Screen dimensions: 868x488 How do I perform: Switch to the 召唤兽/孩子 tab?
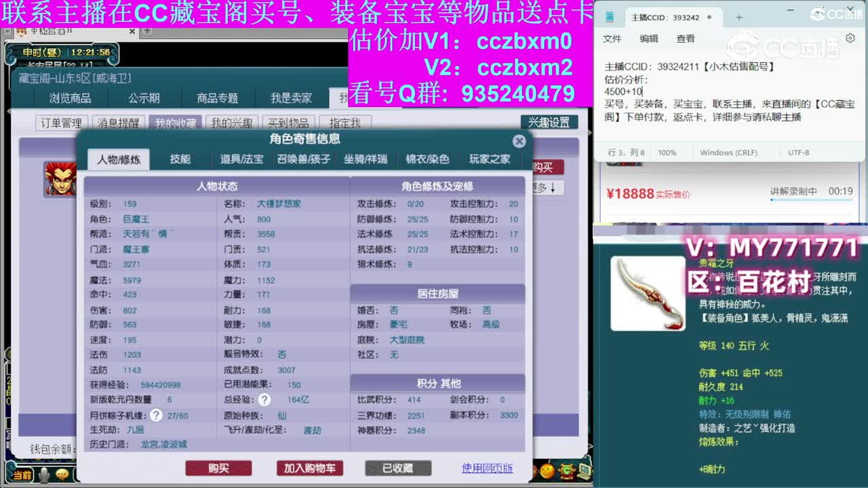[x=304, y=159]
